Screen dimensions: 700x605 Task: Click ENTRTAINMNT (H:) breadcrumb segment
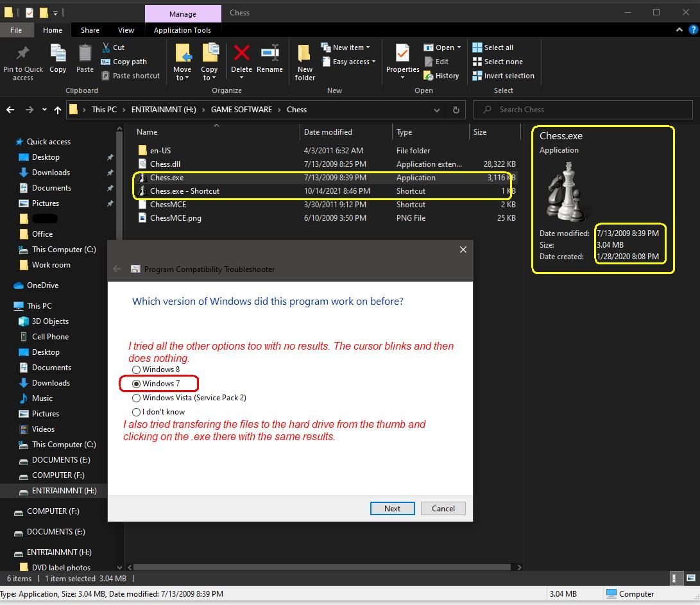tap(164, 110)
